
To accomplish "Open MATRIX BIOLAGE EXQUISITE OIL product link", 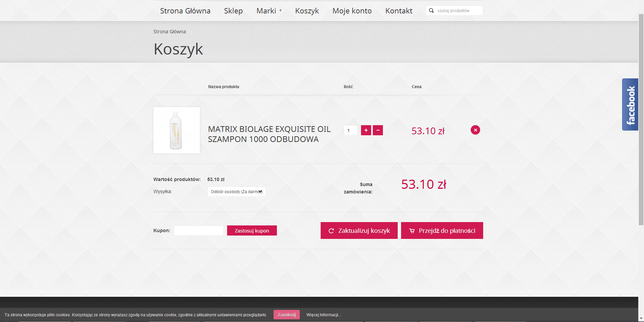I will tap(269, 134).
